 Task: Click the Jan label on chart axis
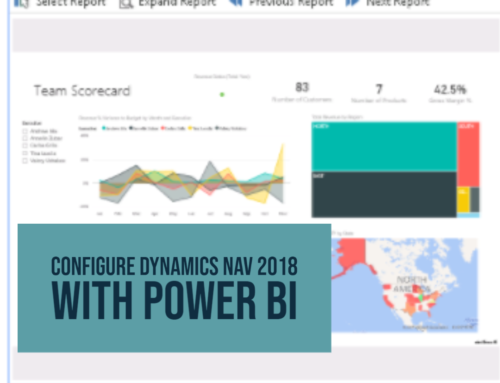(x=100, y=213)
